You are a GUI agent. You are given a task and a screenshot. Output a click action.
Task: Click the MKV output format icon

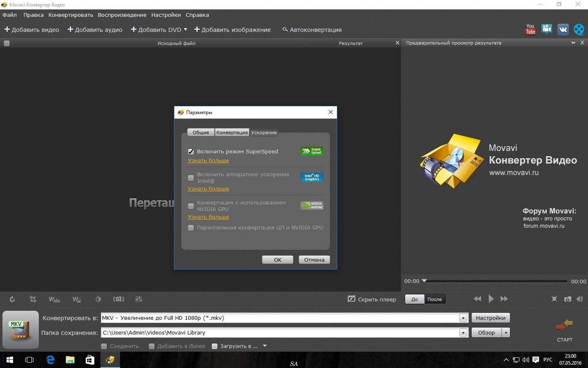pos(20,330)
